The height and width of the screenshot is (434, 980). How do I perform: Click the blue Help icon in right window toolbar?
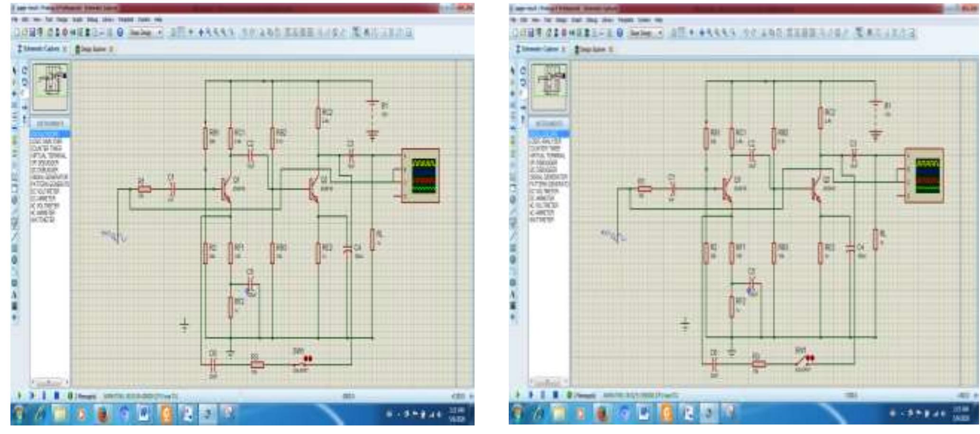point(619,33)
